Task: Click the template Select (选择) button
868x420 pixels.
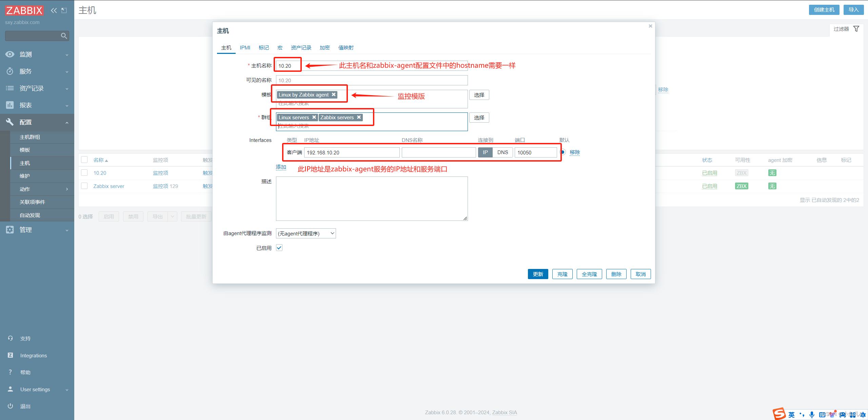Action: [479, 95]
